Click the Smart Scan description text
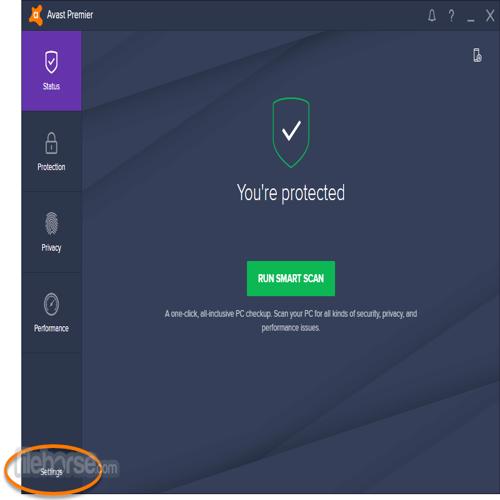The width and height of the screenshot is (500, 500). click(x=291, y=320)
